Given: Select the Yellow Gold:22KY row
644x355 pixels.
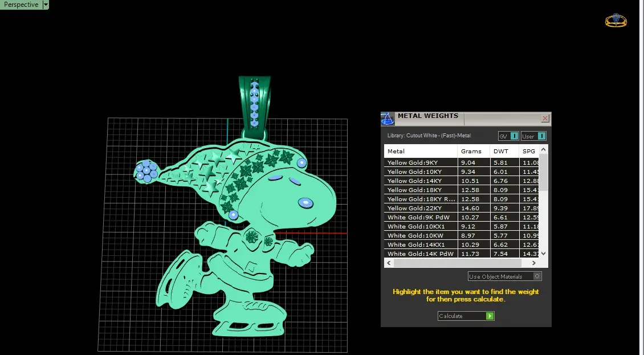Looking at the screenshot, I should (461, 209).
